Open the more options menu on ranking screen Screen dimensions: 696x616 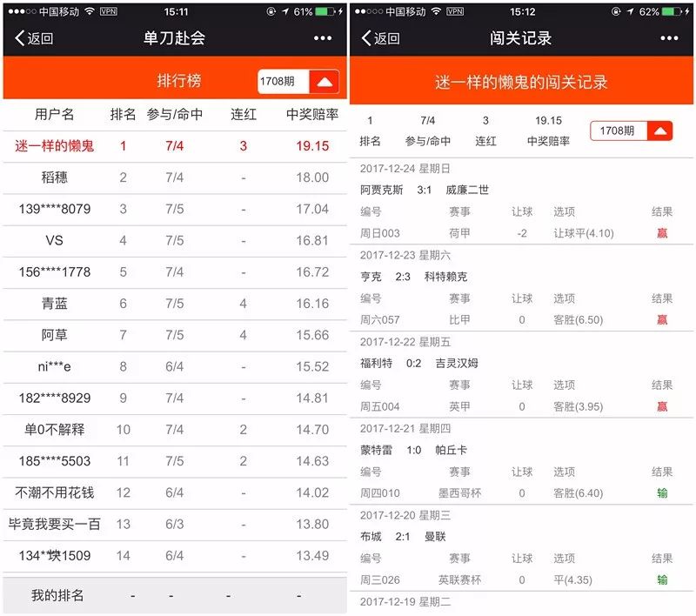pos(321,38)
